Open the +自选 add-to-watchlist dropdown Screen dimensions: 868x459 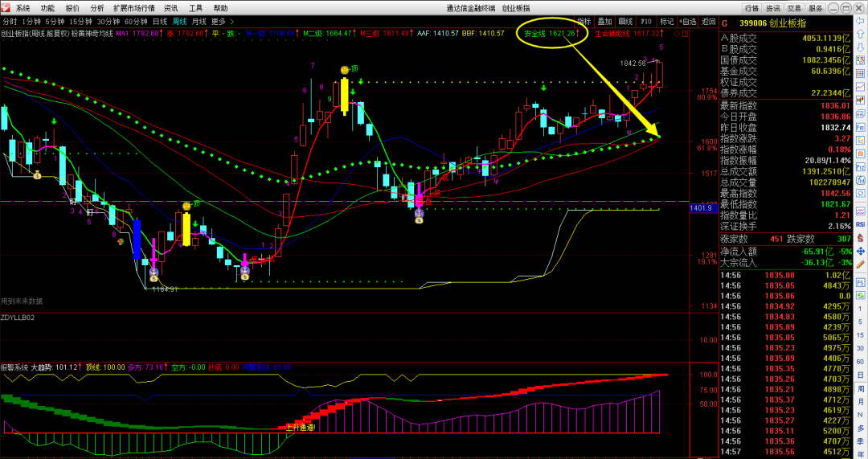687,22
